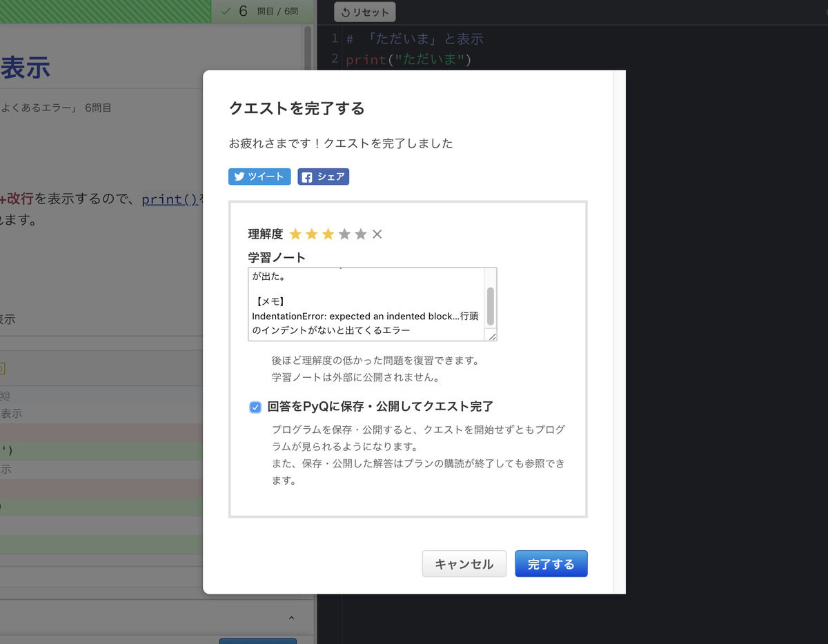Viewport: 828px width, 644px height.
Task: Give a five-star understanding rating
Action: (360, 234)
